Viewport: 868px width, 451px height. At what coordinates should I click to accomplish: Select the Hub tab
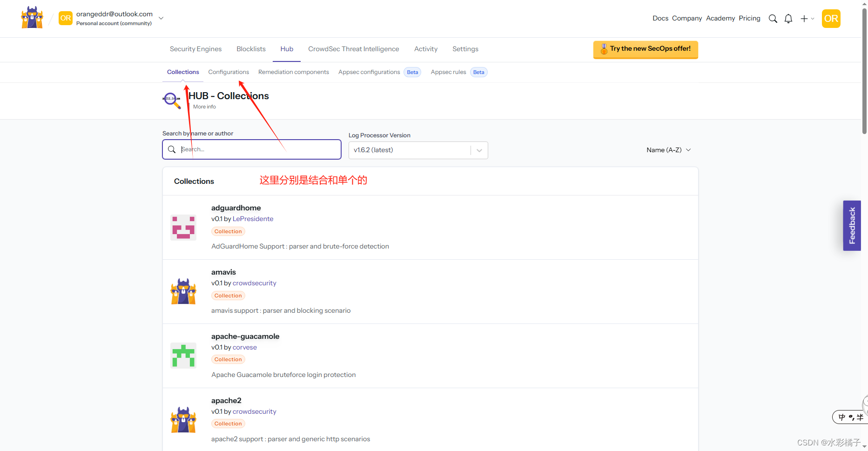[x=287, y=49]
